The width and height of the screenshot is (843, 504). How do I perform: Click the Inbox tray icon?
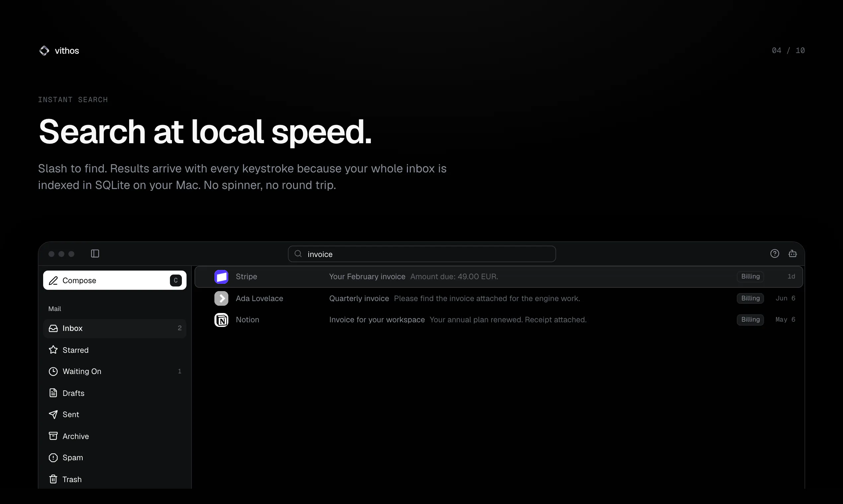53,328
